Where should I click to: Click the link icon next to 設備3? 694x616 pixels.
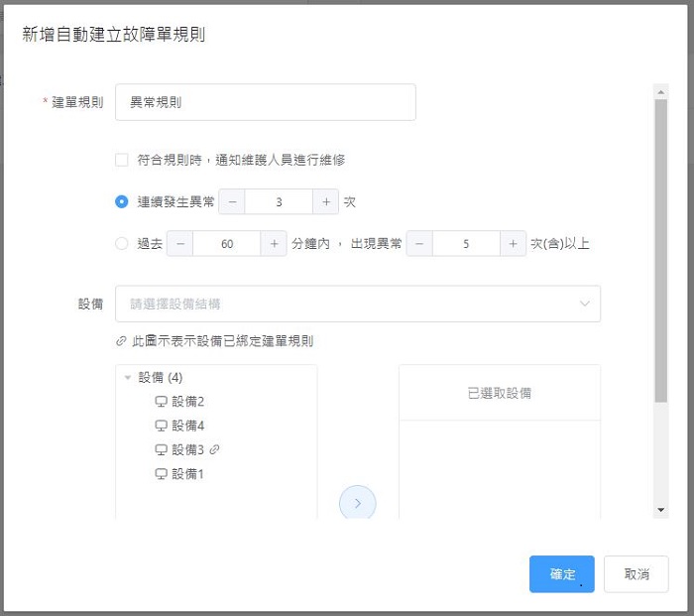214,449
